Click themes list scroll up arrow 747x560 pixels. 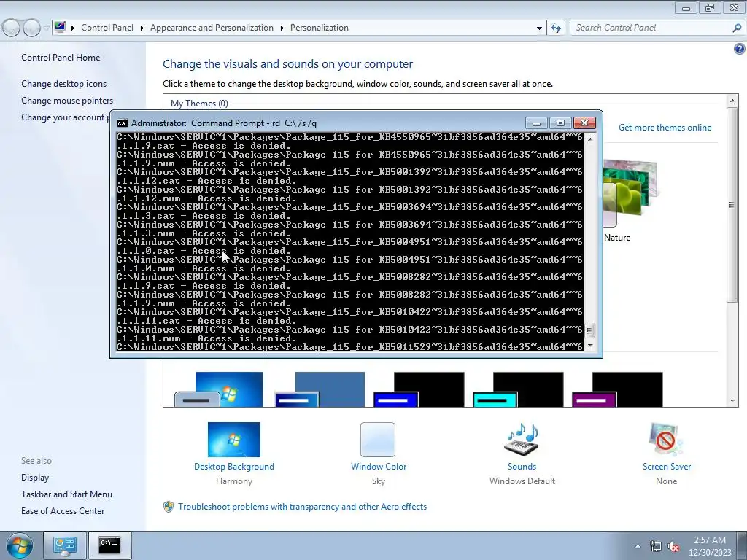pos(732,101)
